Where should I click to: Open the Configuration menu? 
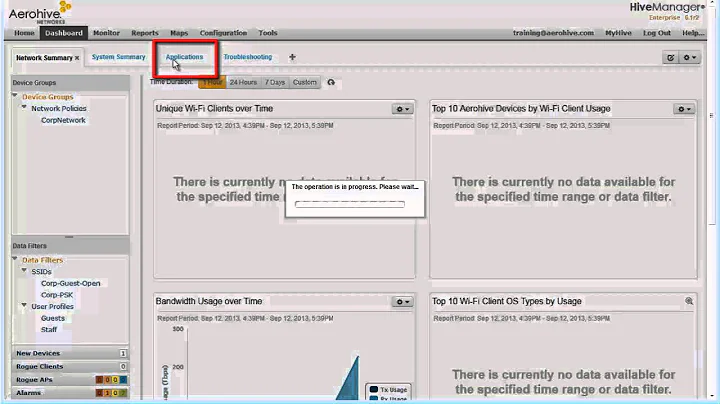223,33
